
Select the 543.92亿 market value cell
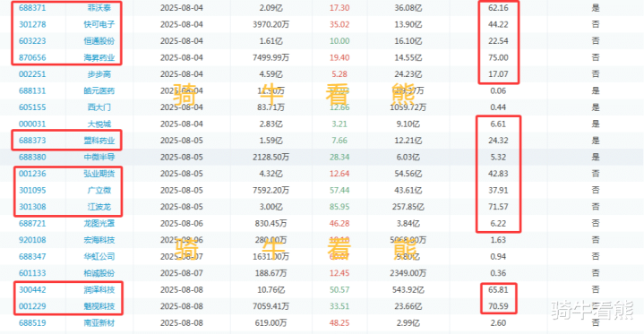click(x=408, y=289)
